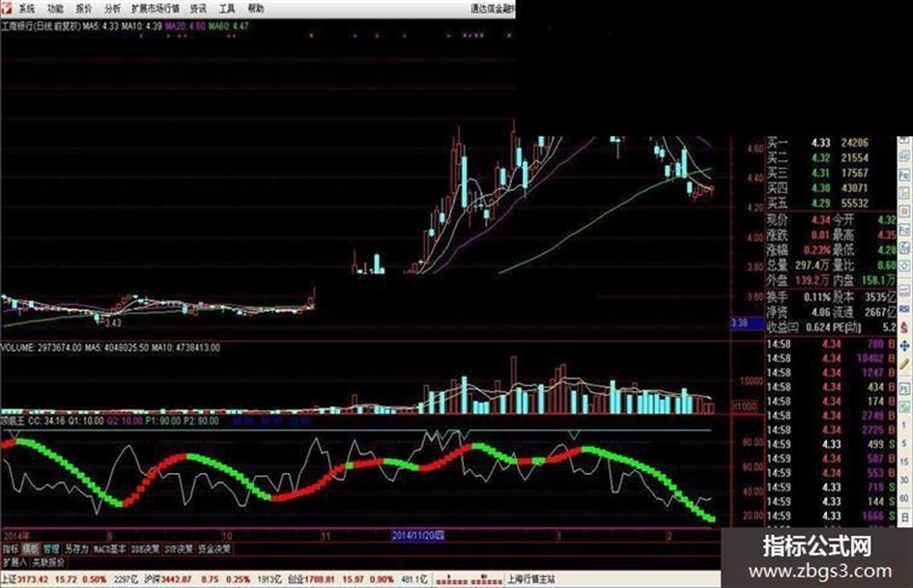
Task: Select the SUP决策 template tab
Action: click(x=179, y=548)
